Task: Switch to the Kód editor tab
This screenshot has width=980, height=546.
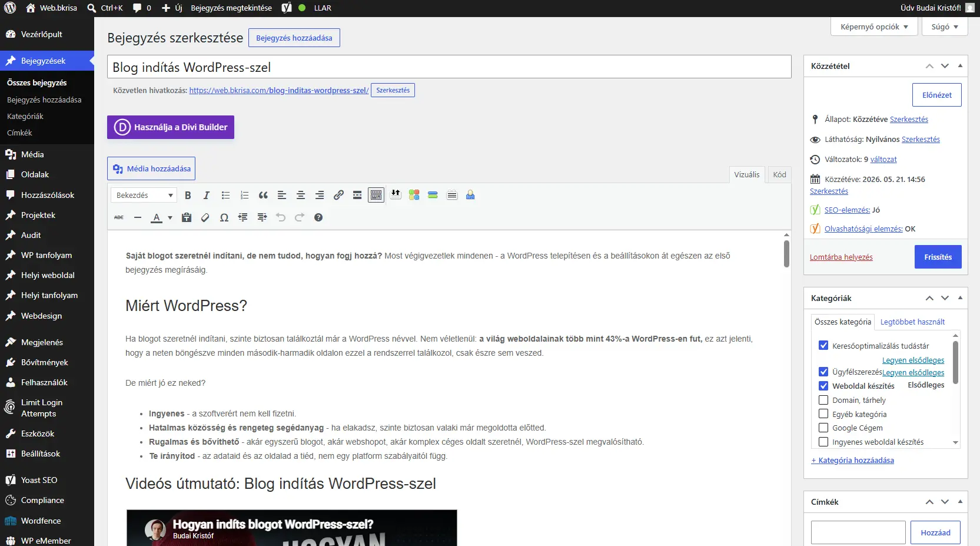Action: pos(779,175)
